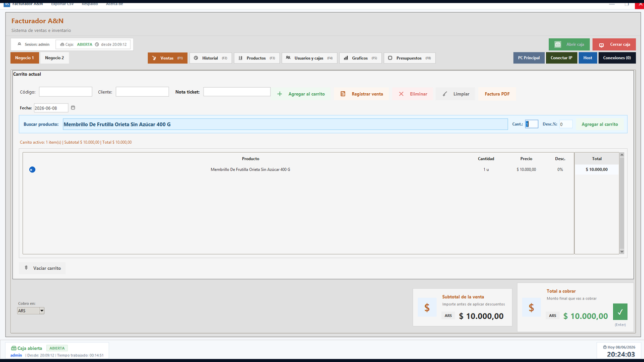The image size is (644, 362).
Task: Switch to the Ventas (F1) tab
Action: tap(167, 58)
